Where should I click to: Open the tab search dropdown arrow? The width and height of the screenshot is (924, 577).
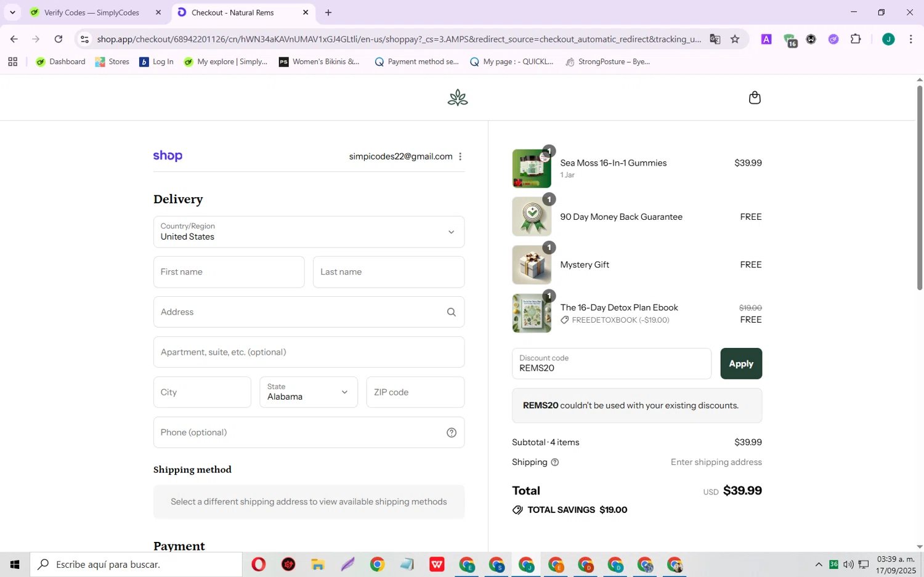pos(12,12)
